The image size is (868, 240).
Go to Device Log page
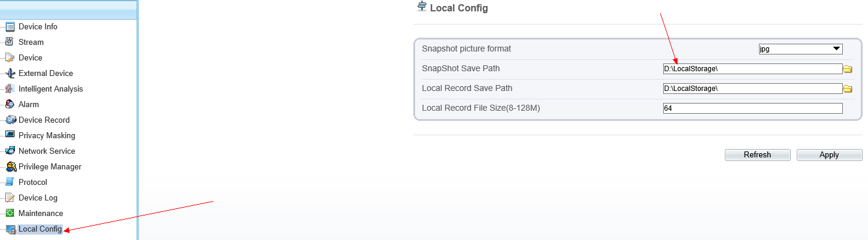coord(38,198)
